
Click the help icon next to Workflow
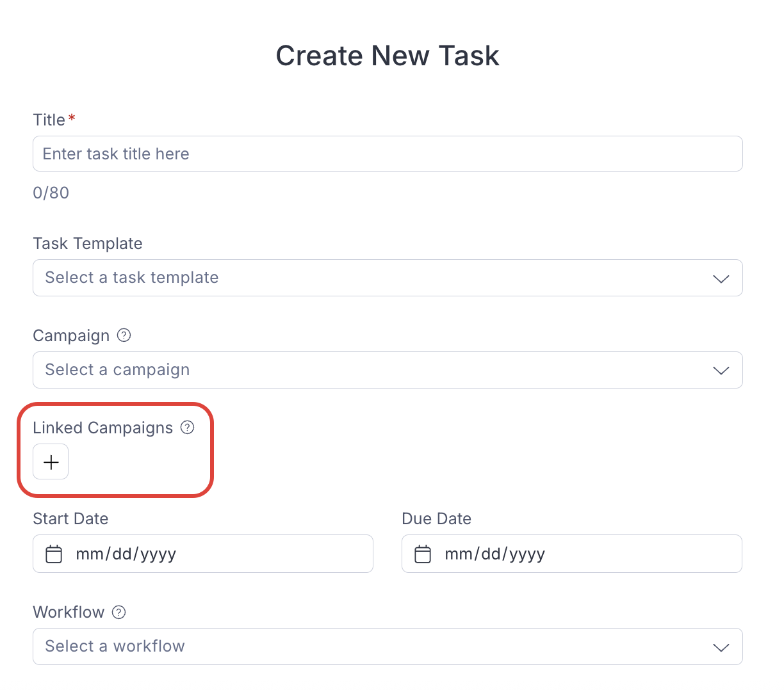tap(118, 612)
